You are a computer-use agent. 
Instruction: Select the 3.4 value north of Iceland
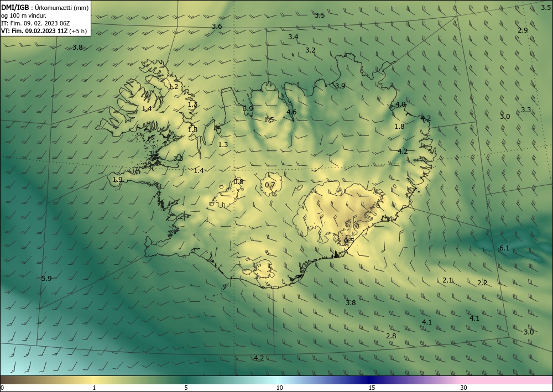293,36
